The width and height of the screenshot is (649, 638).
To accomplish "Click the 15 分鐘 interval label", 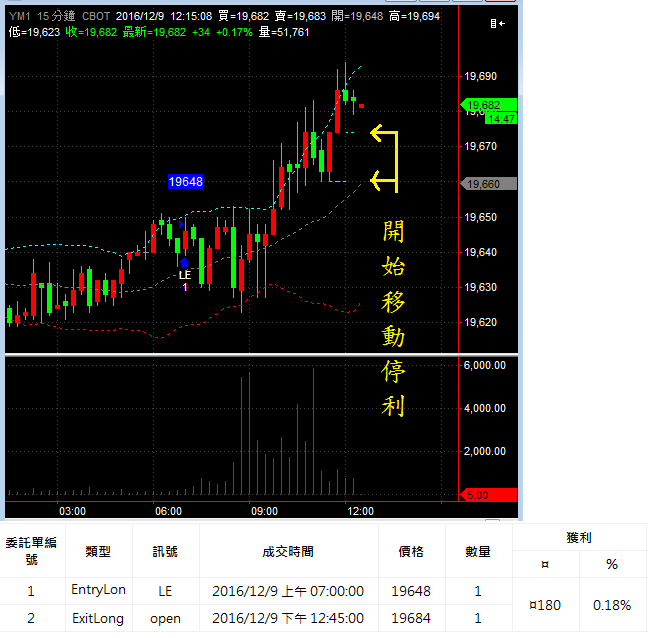I will (56, 16).
